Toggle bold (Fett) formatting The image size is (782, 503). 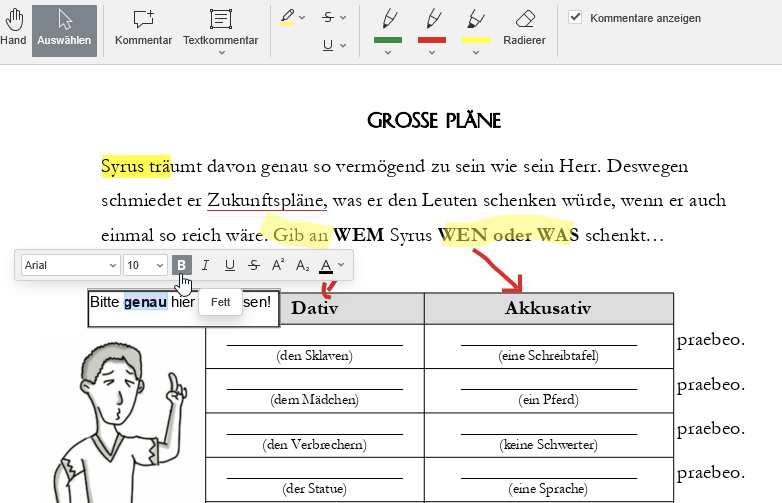tap(182, 265)
